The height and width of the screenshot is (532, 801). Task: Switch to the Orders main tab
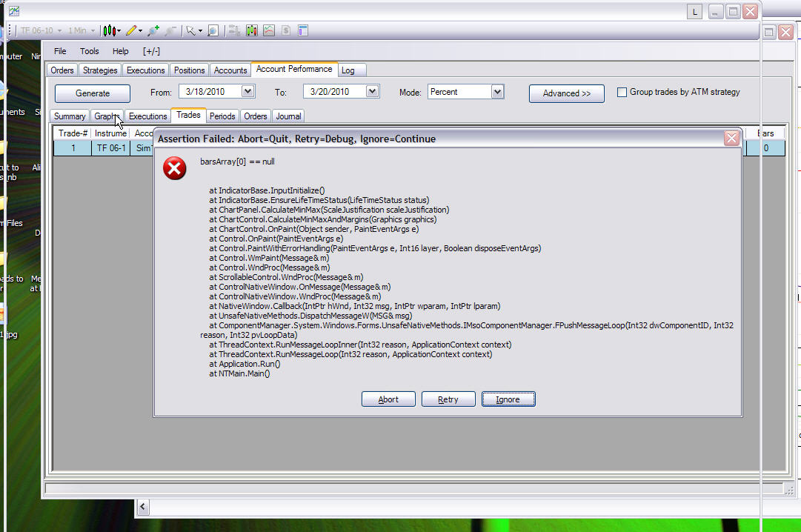[x=62, y=70]
